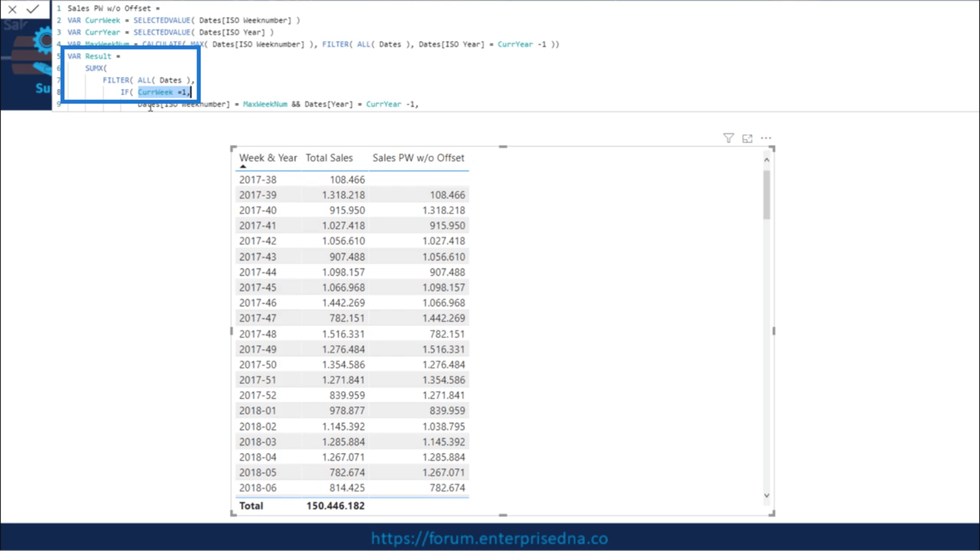Click the Total row label
This screenshot has width=980, height=551.
251,506
